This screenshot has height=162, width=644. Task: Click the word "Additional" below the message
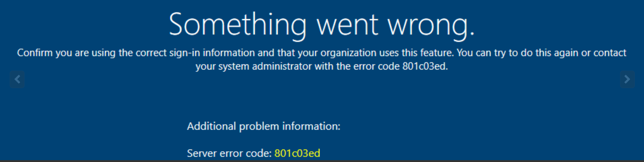pos(212,126)
